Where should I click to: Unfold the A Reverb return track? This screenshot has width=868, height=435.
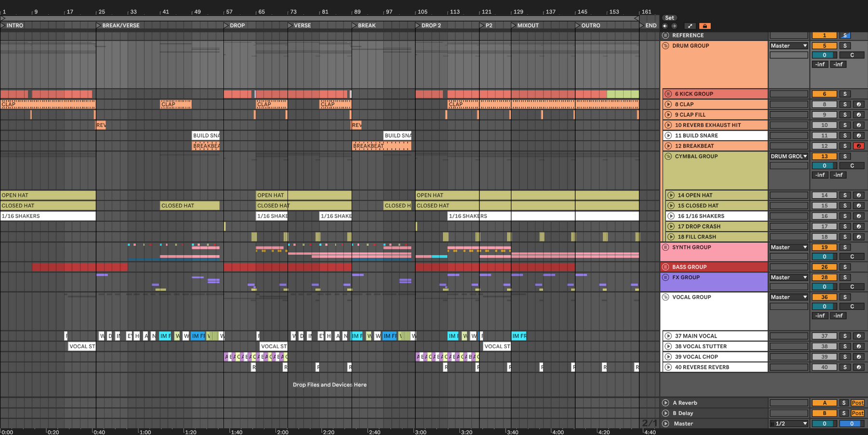pyautogui.click(x=665, y=403)
